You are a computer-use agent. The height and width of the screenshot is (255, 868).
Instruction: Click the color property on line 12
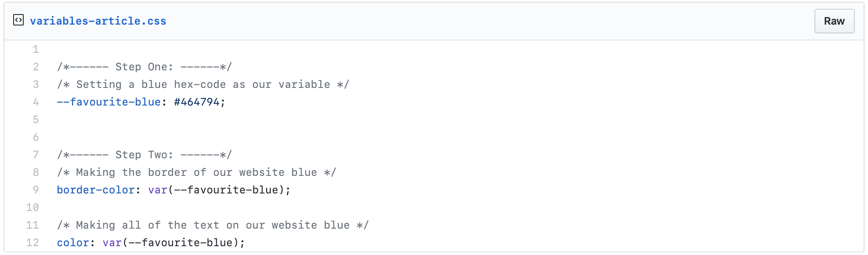tap(72, 242)
